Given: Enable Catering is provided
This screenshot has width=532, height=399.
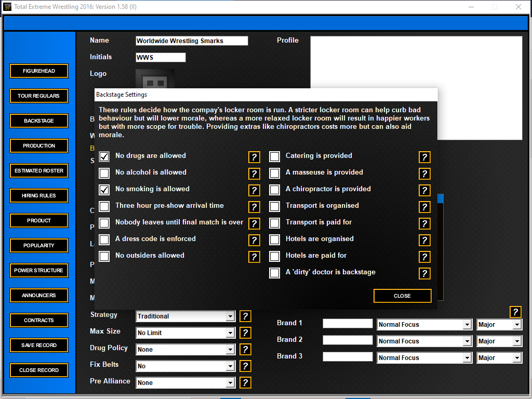Looking at the screenshot, I should point(274,156).
